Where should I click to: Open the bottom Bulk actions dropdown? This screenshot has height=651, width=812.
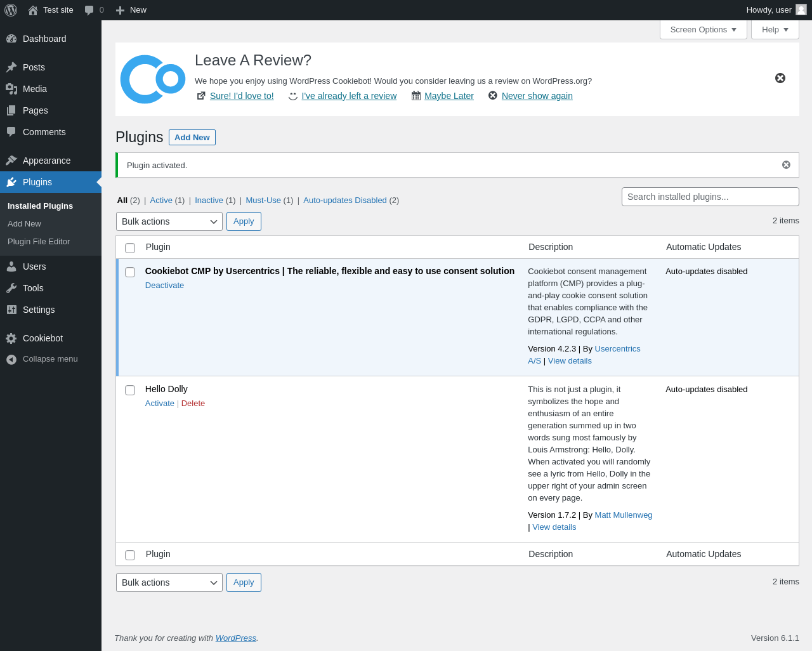click(169, 582)
